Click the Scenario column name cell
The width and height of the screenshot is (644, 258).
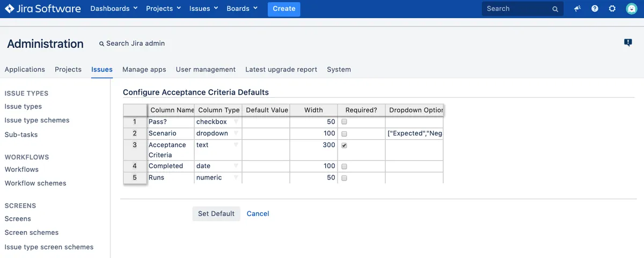[171, 133]
